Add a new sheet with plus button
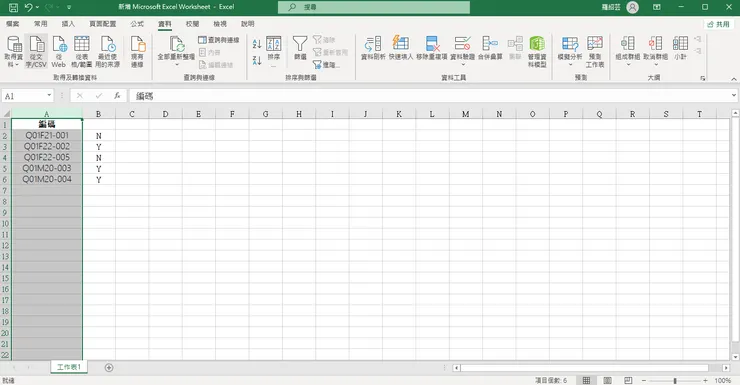Screen dimensions: 740x385 (109, 368)
